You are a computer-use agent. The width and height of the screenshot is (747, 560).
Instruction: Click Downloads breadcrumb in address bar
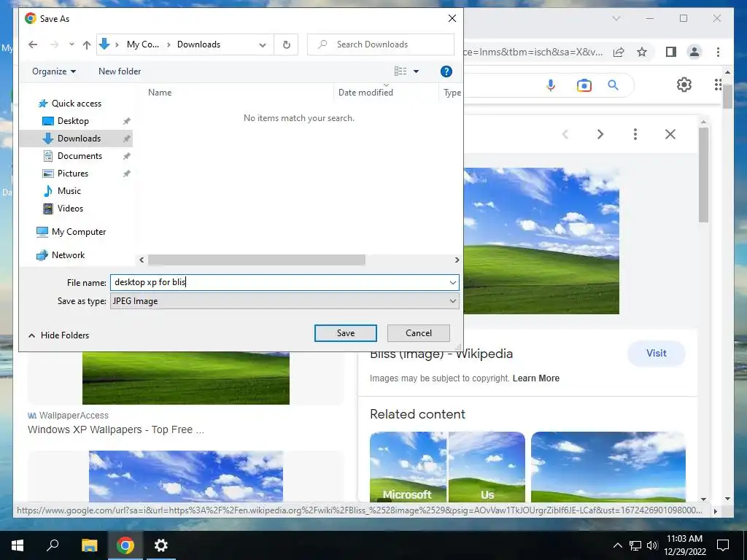pos(198,44)
